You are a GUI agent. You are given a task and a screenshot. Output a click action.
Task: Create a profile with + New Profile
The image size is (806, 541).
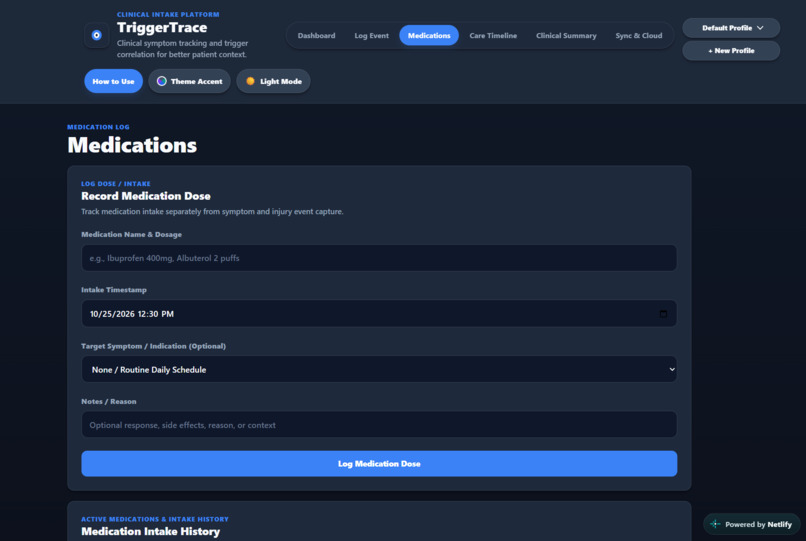click(731, 50)
